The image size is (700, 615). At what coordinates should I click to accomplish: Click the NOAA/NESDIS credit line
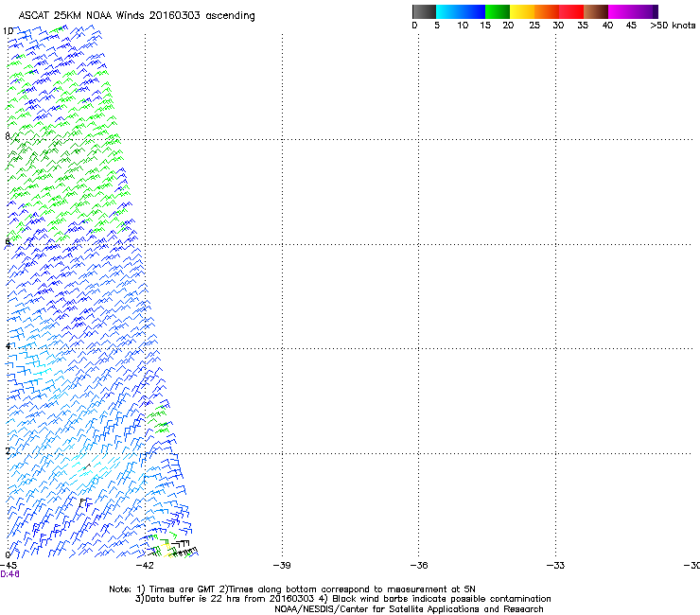[409, 609]
